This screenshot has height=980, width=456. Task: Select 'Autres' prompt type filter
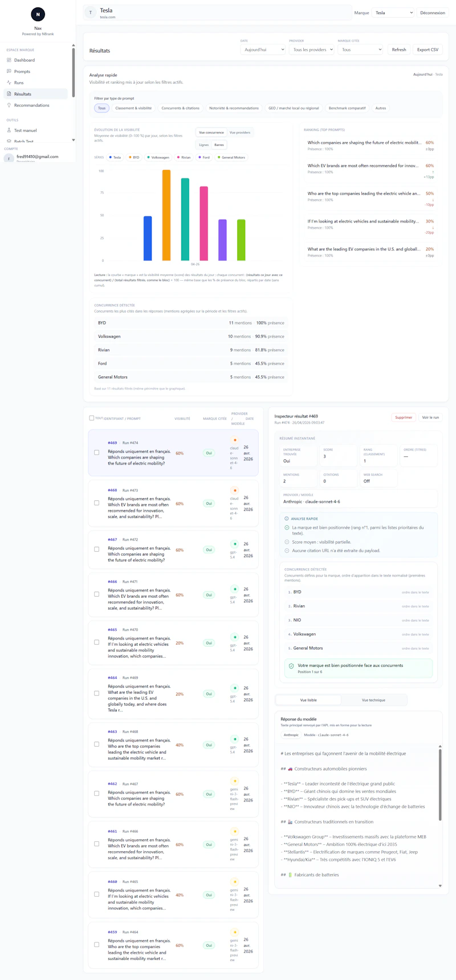[x=380, y=108]
